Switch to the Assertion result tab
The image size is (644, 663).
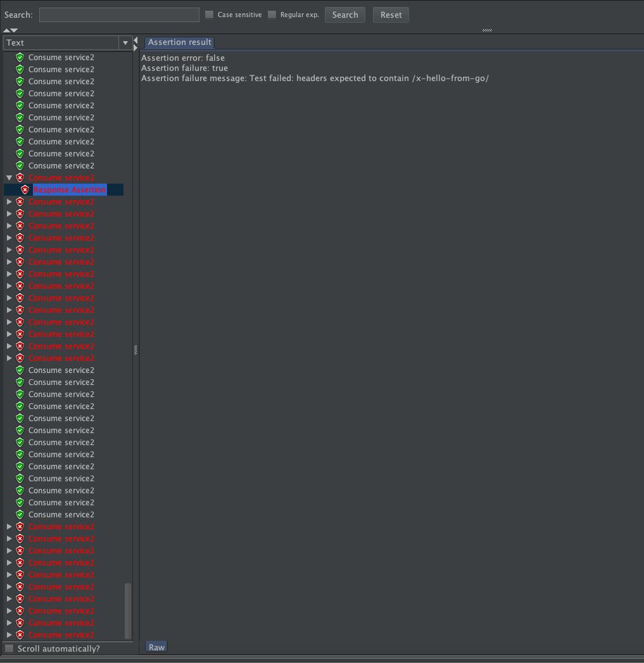point(179,42)
